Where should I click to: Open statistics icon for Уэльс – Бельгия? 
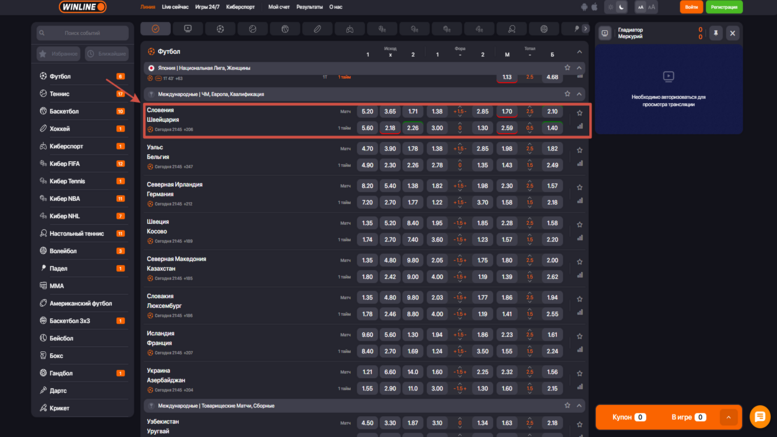pyautogui.click(x=579, y=164)
